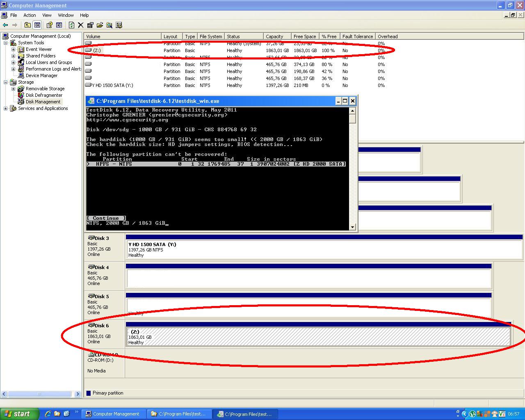Click the taskbar clock showing 06:57
The height and width of the screenshot is (420, 525).
pyautogui.click(x=514, y=414)
